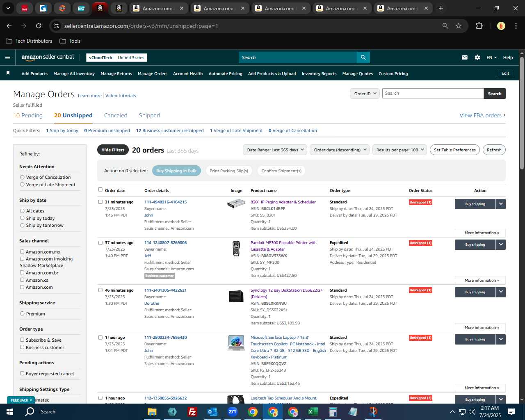The width and height of the screenshot is (525, 420).
Task: Open the Tools bookmarks folder
Action: [x=70, y=41]
